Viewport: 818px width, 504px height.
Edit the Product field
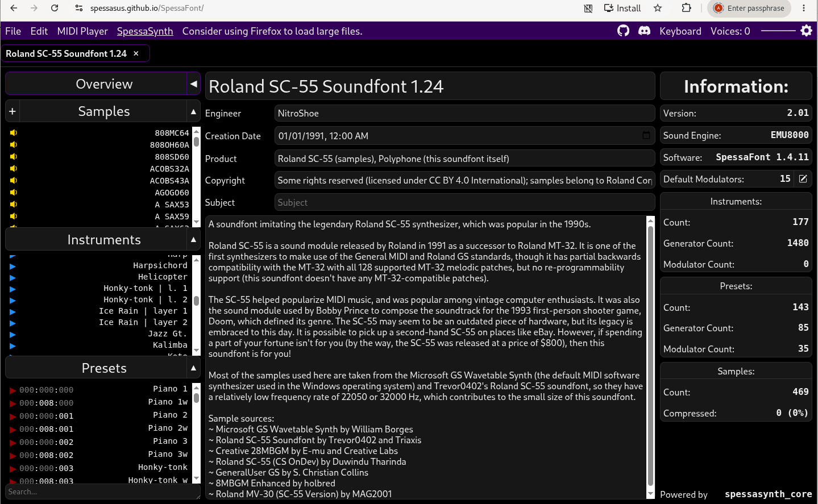[464, 159]
